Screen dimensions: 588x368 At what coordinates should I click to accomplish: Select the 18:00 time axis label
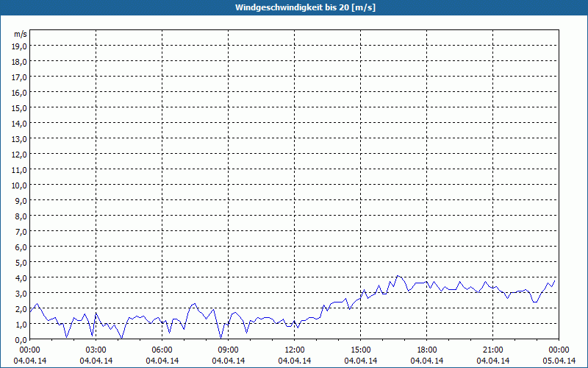pyautogui.click(x=426, y=350)
